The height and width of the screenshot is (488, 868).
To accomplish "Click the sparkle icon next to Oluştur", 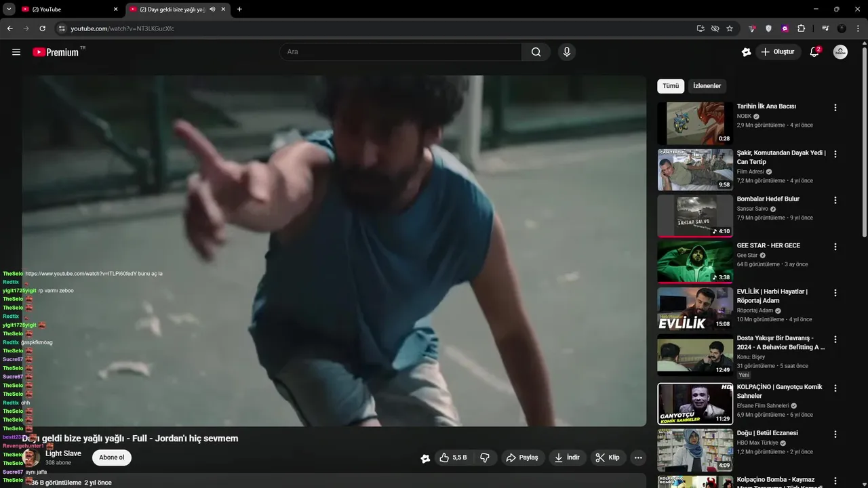I will coord(747,52).
